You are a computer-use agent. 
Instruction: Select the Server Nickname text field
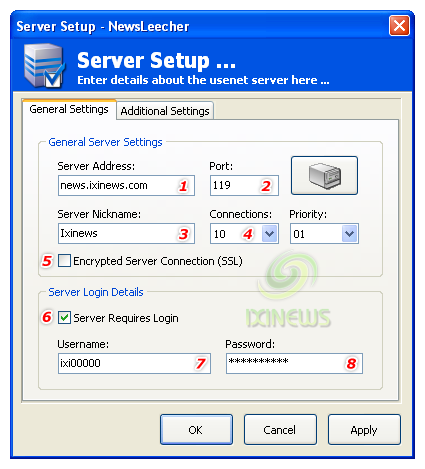coord(126,233)
